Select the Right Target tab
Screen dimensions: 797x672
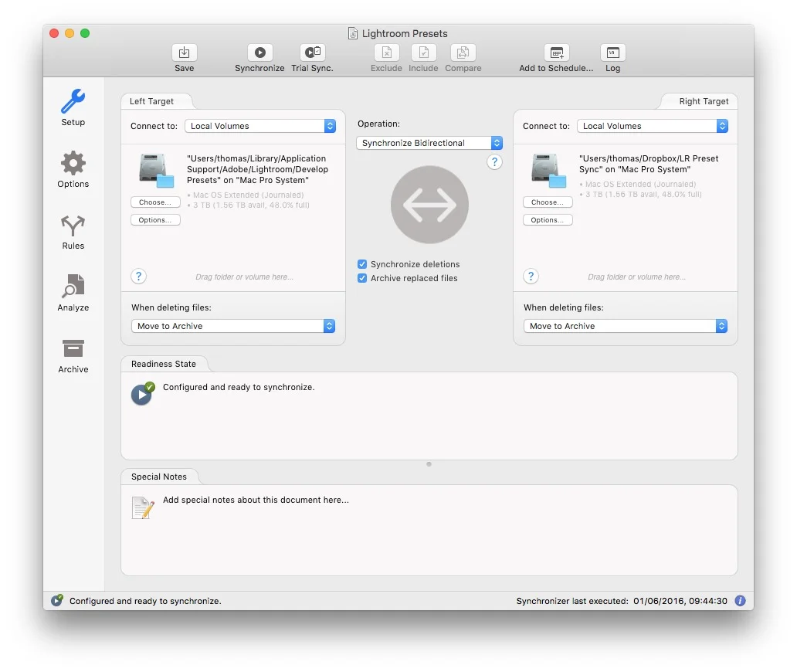(x=704, y=101)
